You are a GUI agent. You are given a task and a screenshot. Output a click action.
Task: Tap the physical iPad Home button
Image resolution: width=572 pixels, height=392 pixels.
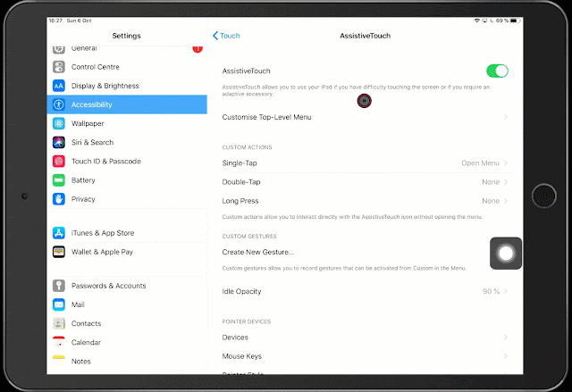544,196
